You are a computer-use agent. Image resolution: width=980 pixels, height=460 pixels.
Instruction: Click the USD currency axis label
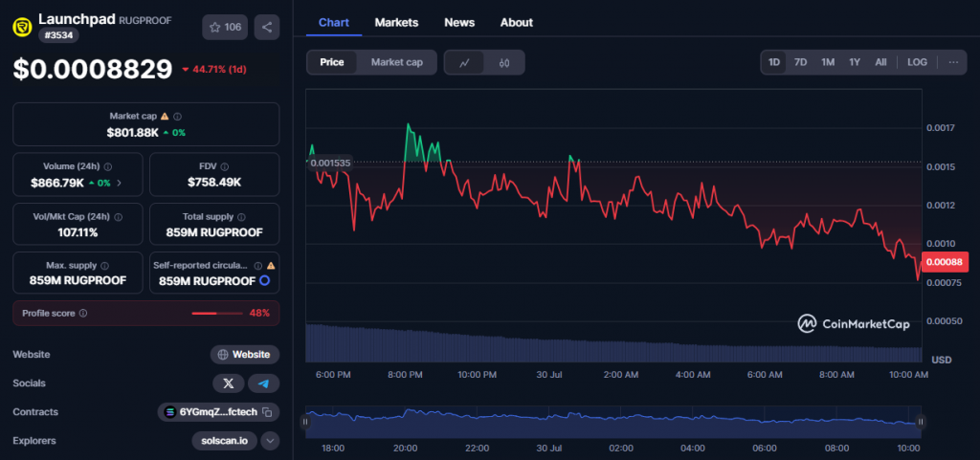(x=942, y=361)
